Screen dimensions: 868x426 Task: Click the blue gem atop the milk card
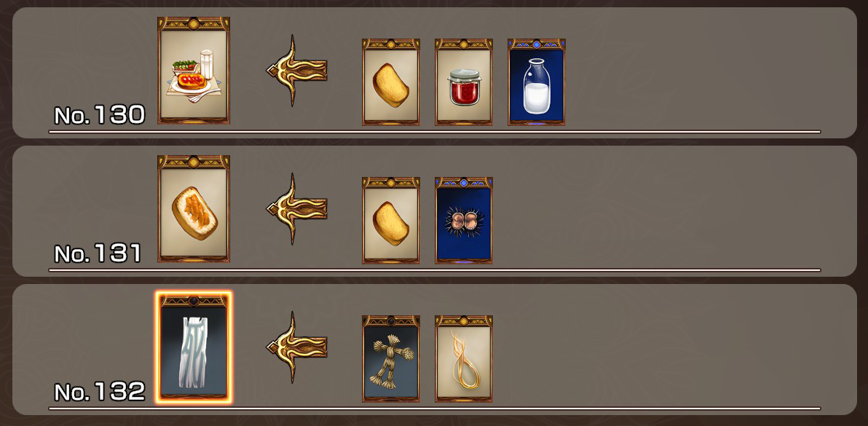537,44
